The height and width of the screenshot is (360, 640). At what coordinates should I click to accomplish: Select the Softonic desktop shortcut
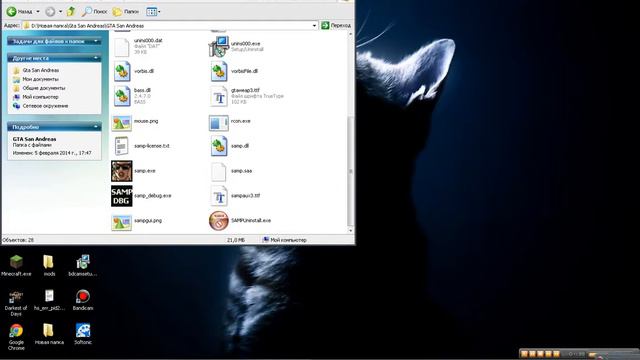[x=83, y=334]
